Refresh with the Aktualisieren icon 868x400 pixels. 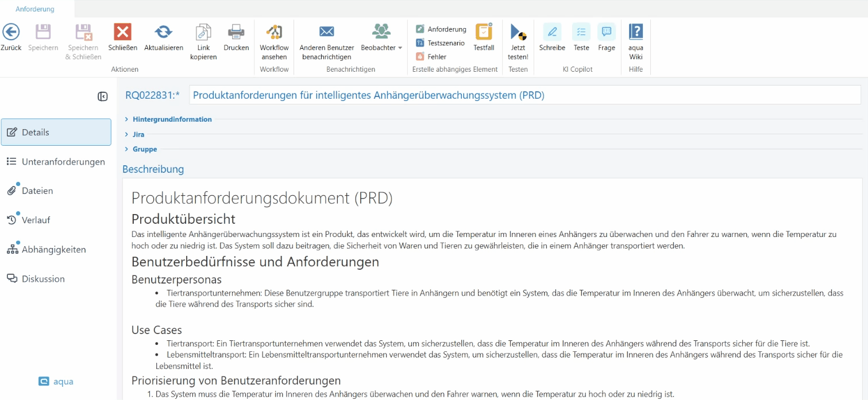tap(164, 32)
